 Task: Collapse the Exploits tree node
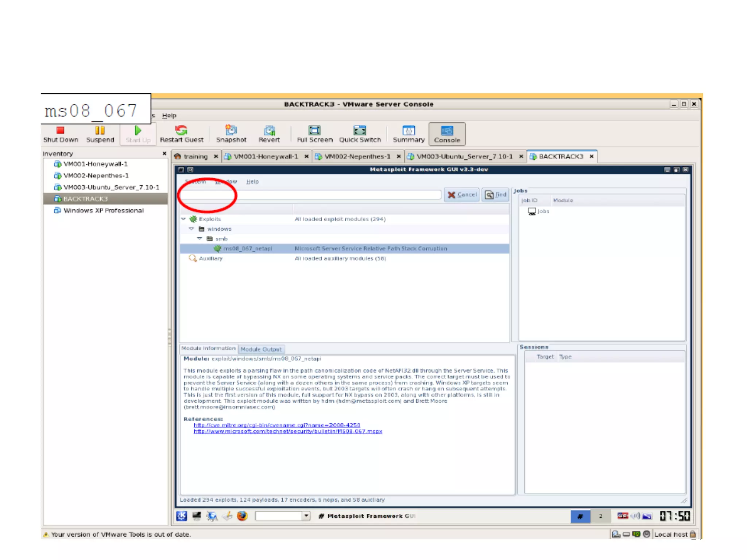[183, 219]
